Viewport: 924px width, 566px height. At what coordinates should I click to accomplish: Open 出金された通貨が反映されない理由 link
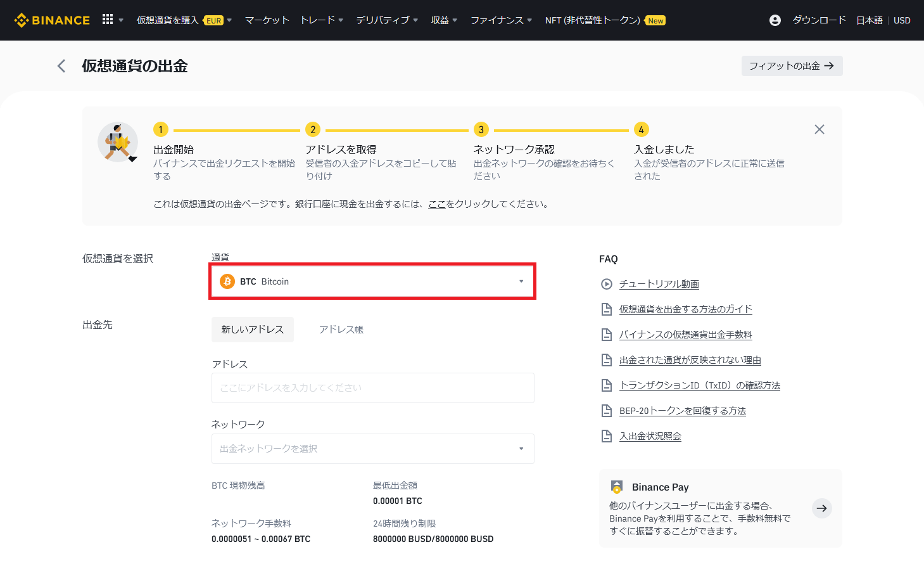690,360
